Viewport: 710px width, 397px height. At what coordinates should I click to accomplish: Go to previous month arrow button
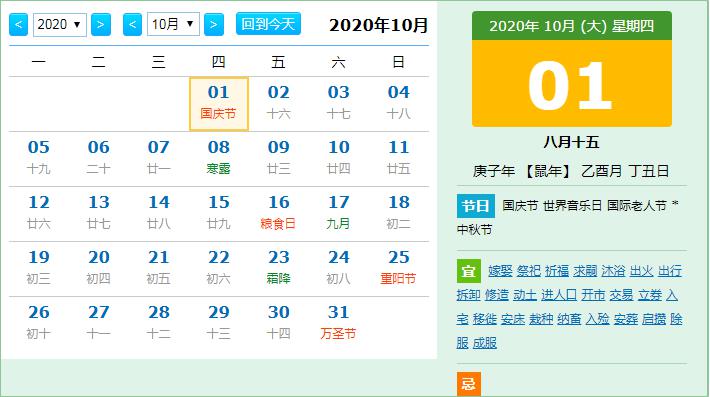pyautogui.click(x=132, y=24)
